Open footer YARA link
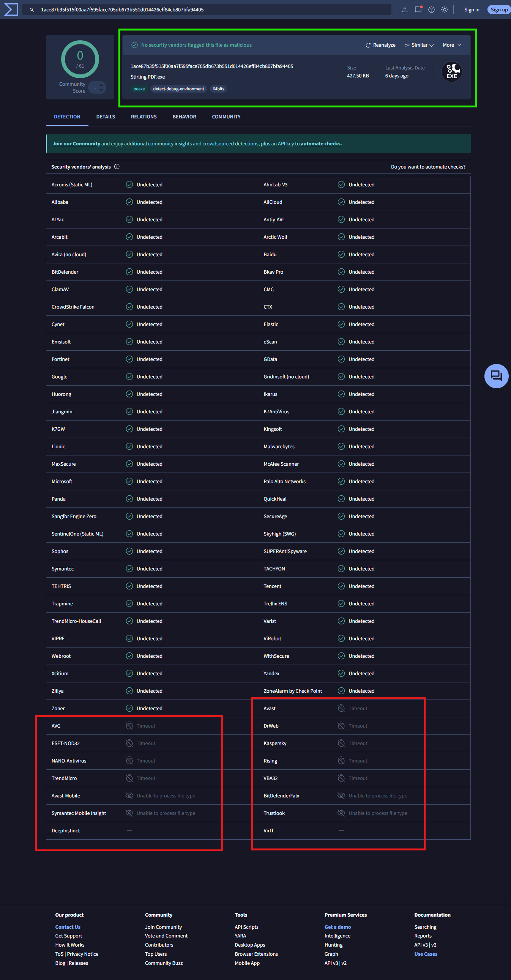Image resolution: width=511 pixels, height=980 pixels. point(240,936)
